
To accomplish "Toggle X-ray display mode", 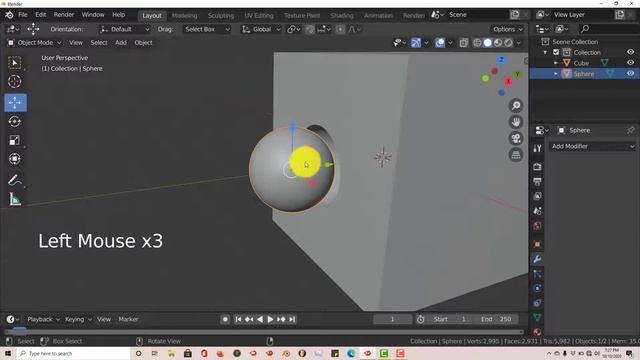I will tap(464, 43).
